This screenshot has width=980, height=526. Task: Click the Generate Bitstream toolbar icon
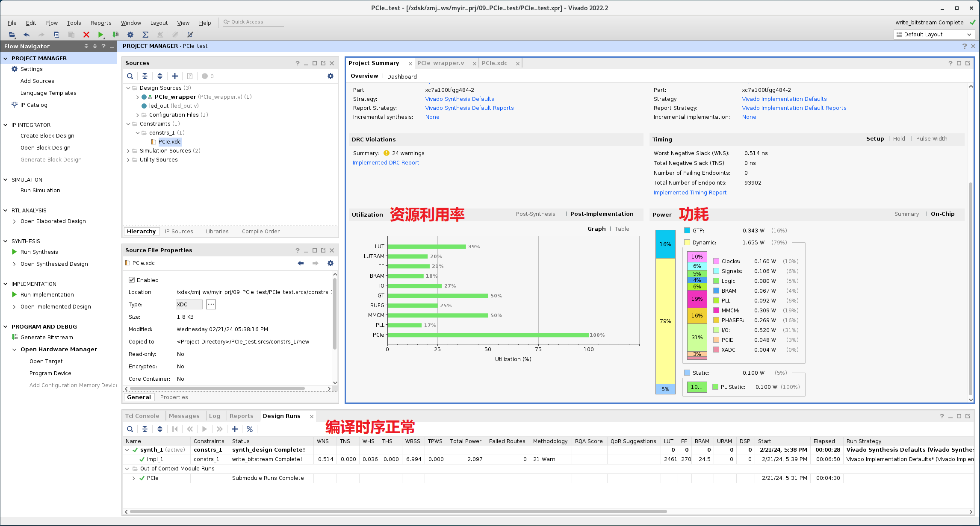coord(115,35)
